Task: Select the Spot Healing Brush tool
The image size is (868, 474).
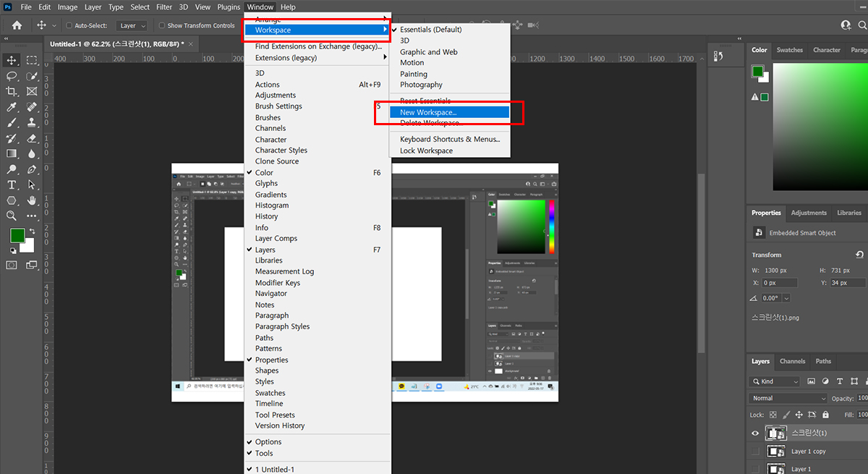Action: coord(32,107)
